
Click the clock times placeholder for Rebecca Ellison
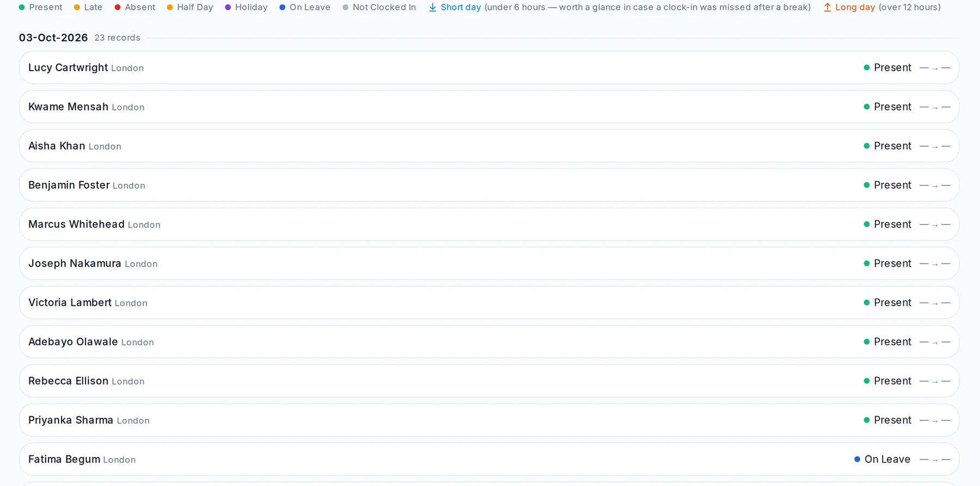935,382
